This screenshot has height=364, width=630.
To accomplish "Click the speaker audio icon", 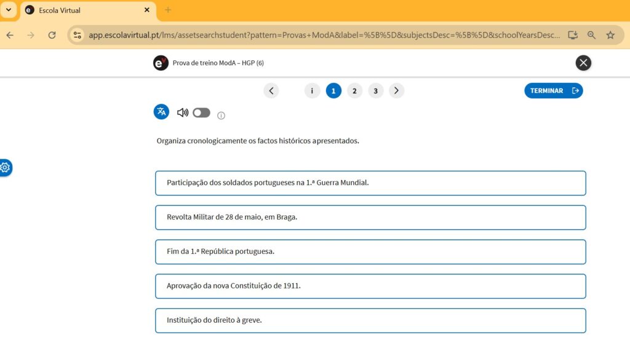I will pyautogui.click(x=183, y=113).
